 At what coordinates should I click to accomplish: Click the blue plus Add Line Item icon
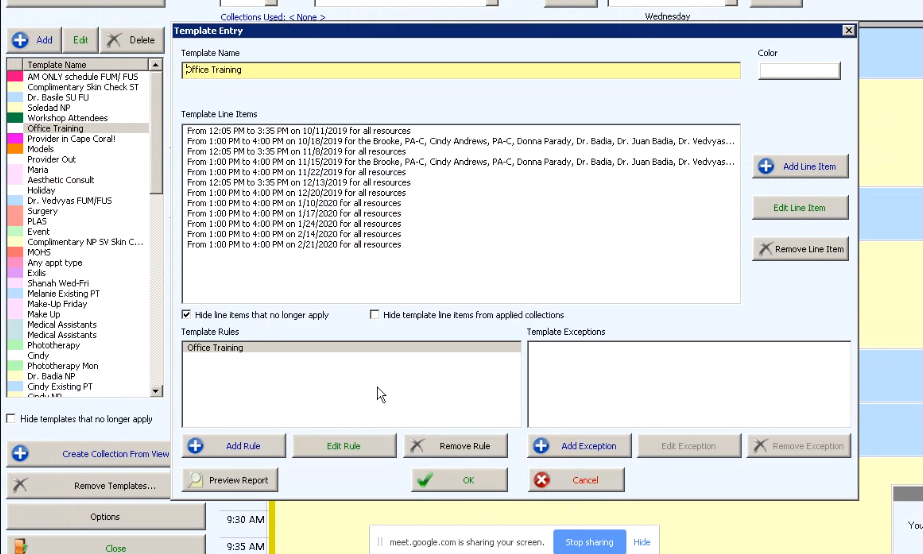[767, 166]
